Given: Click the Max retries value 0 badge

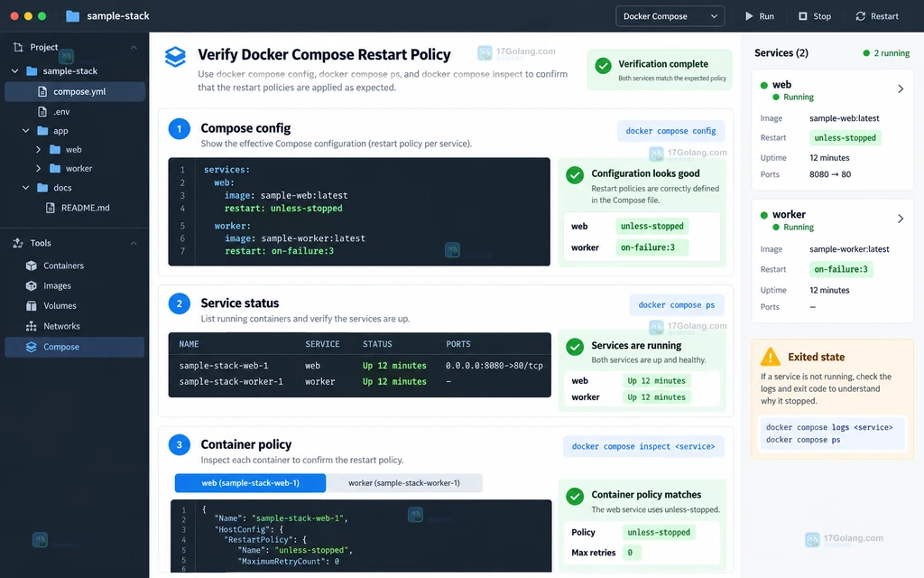Looking at the screenshot, I should coord(631,553).
